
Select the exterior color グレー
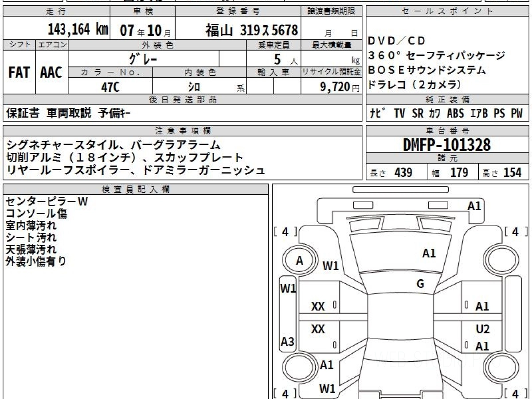pos(143,59)
